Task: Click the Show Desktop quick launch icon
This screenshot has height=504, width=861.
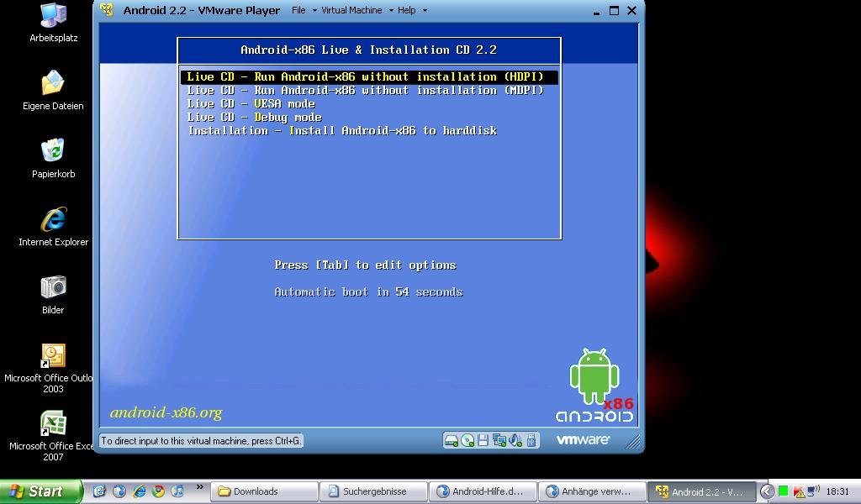Action: click(x=99, y=491)
